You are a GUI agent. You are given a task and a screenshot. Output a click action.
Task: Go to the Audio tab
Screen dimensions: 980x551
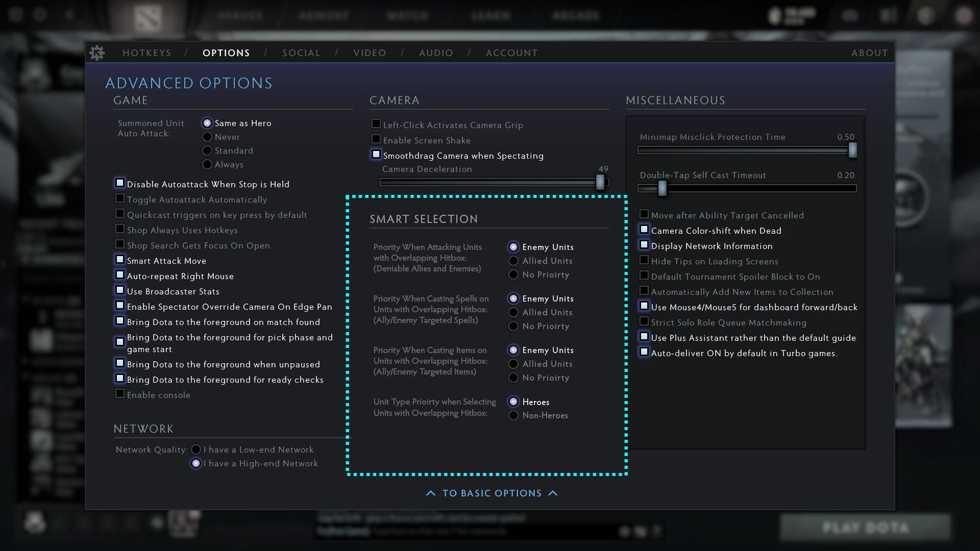[436, 53]
